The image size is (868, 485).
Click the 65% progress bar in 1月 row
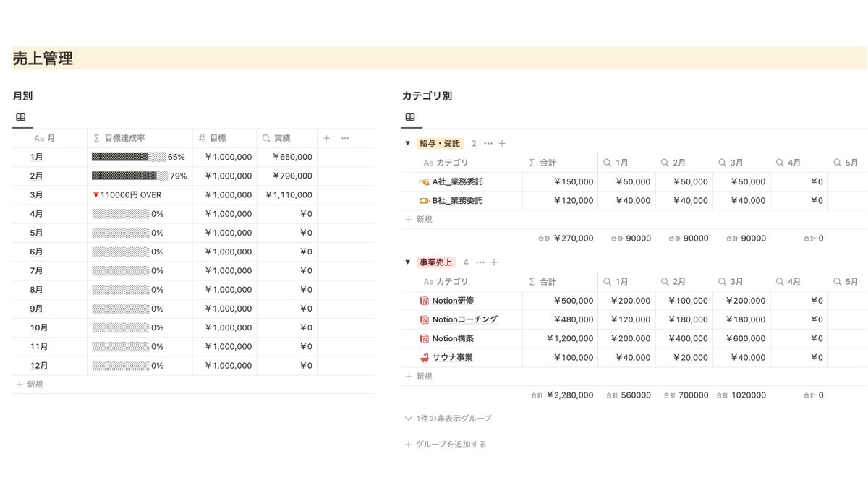[x=129, y=157]
